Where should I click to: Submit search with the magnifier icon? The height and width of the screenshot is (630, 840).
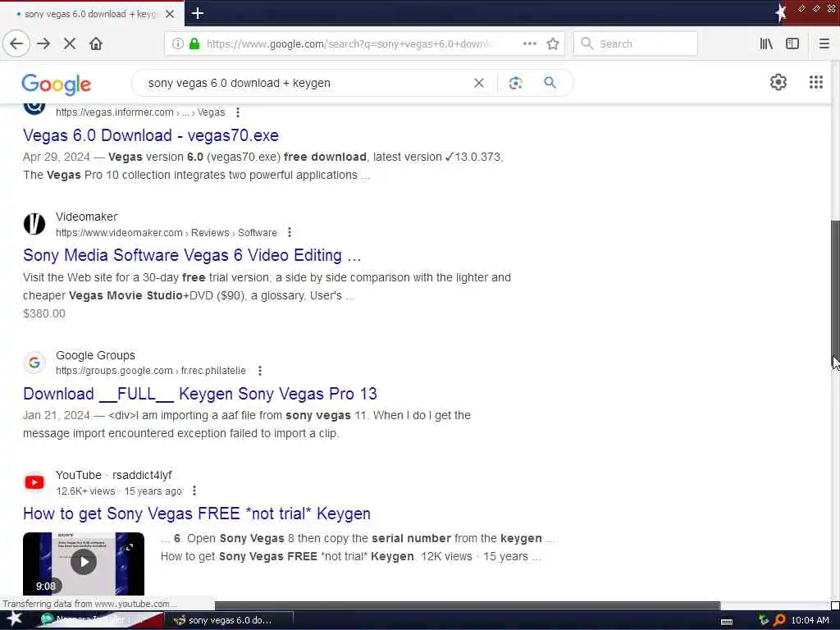click(x=550, y=83)
